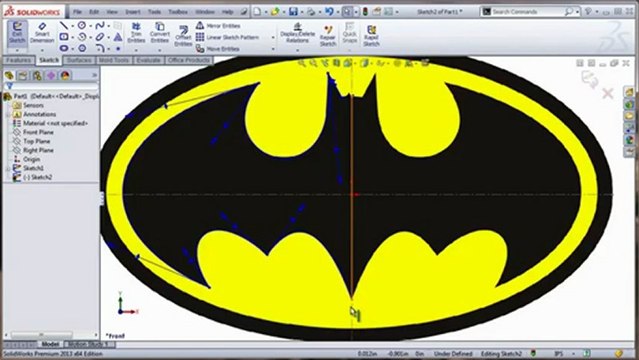The image size is (639, 360).
Task: Switch to the Mold Tools tab
Action: (x=114, y=60)
